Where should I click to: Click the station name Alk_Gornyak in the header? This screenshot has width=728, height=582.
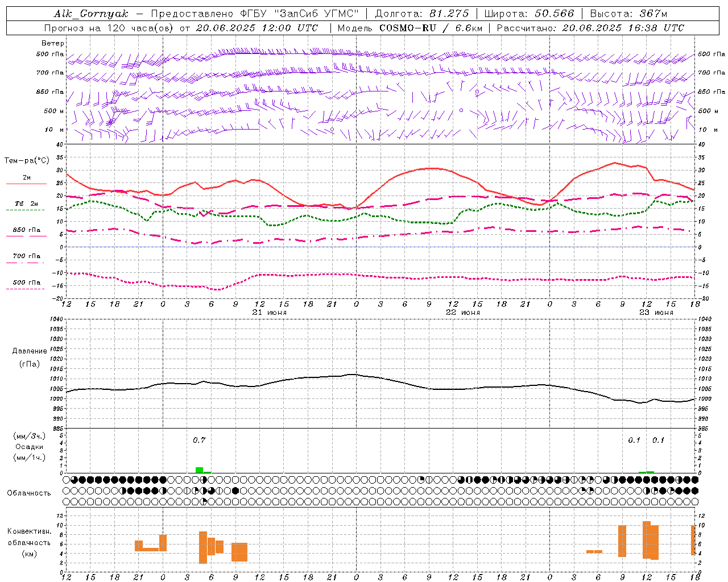(x=91, y=14)
